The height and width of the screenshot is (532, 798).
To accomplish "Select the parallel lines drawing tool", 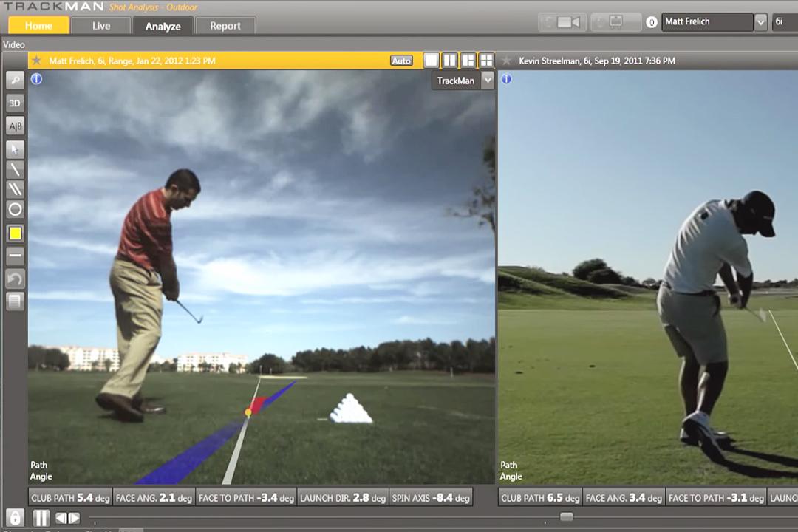I will pyautogui.click(x=16, y=189).
